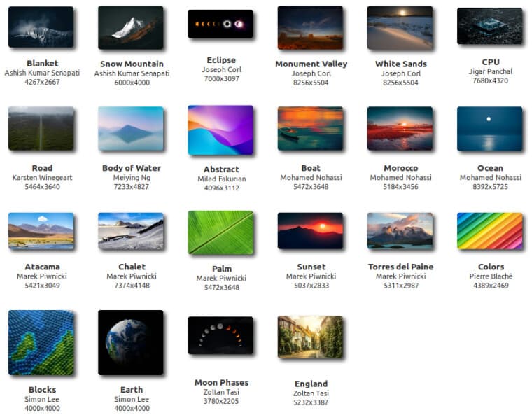Select the White Sands wallpaper

coord(400,28)
